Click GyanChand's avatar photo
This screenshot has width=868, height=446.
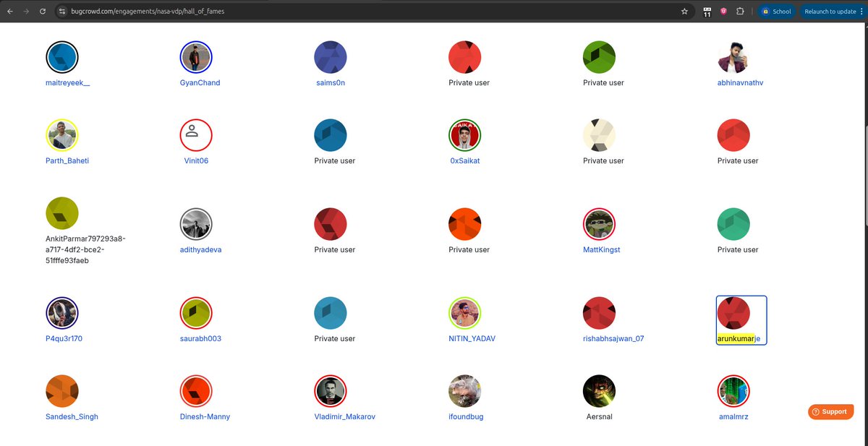[x=196, y=57]
